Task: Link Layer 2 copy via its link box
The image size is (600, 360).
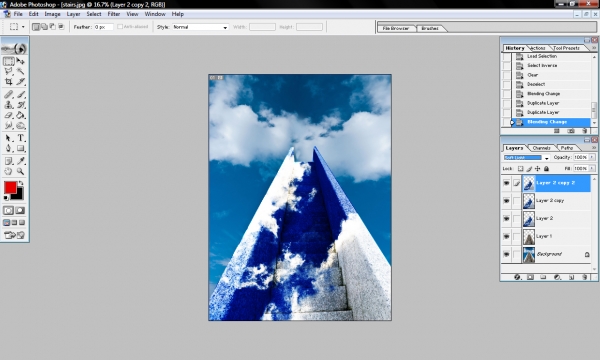Action: pyautogui.click(x=516, y=201)
